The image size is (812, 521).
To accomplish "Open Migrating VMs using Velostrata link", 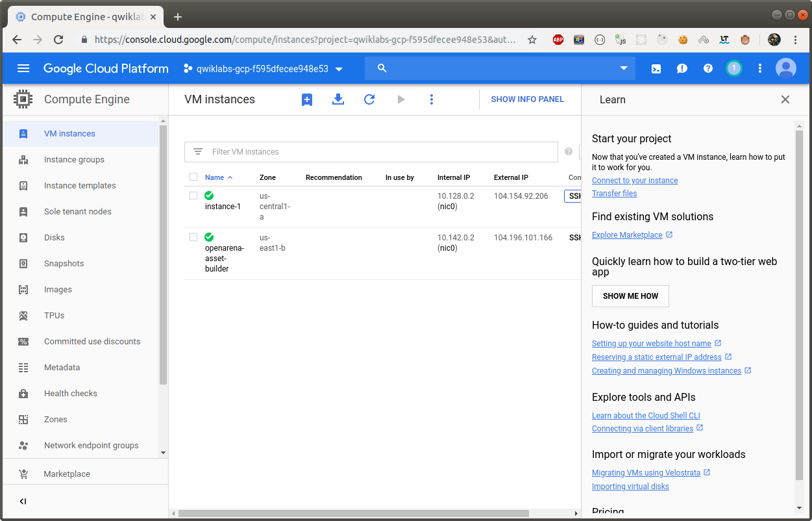I will tap(646, 473).
